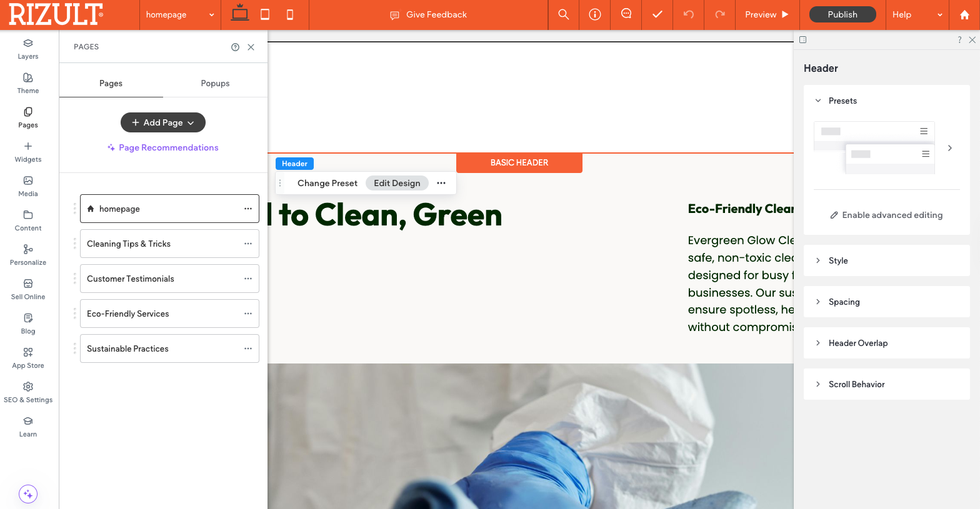Open the Layers panel
The height and width of the screenshot is (509, 980).
point(28,49)
